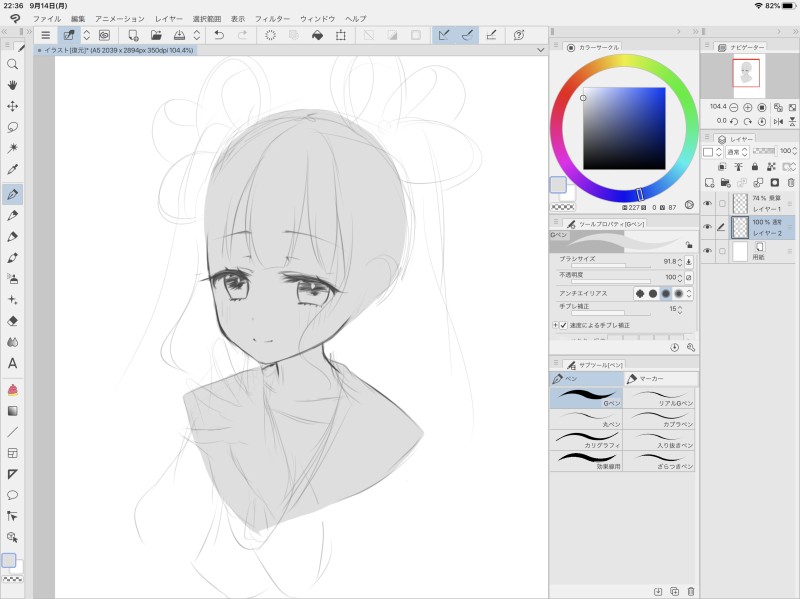Image resolution: width=800 pixels, height=599 pixels.
Task: Open the フィルター menu
Action: pyautogui.click(x=272, y=19)
